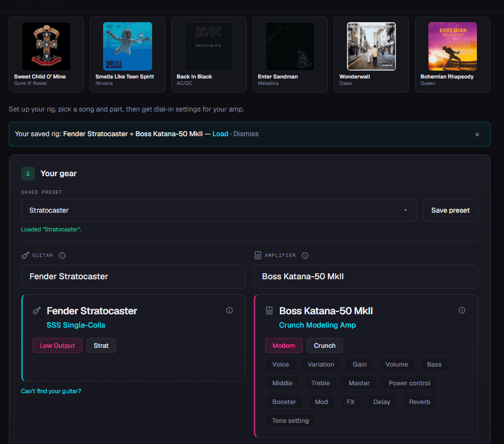Click Load in the saved rig banner

(x=220, y=134)
